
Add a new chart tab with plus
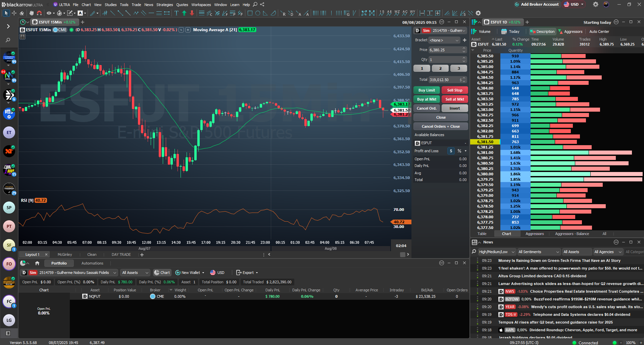coord(83,22)
